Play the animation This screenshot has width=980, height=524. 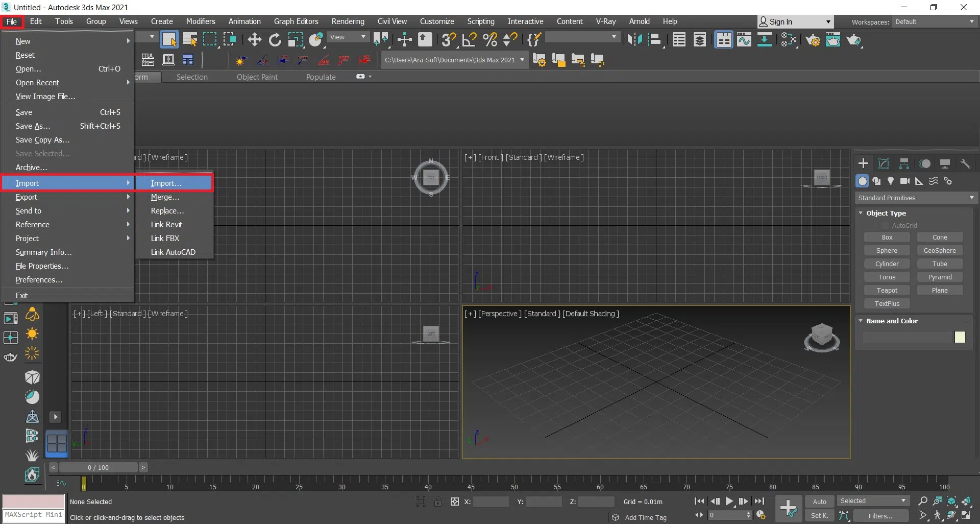click(729, 502)
